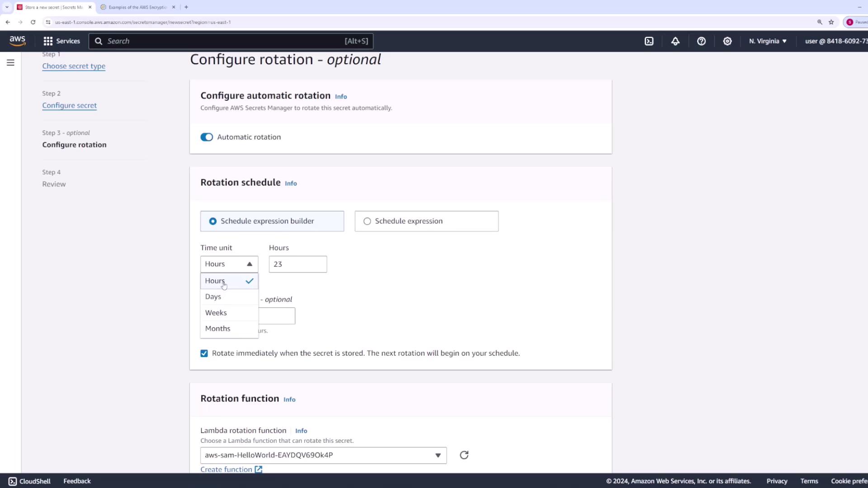868x488 pixels.
Task: Open the Lambda rotation function dropdown
Action: pos(323,455)
